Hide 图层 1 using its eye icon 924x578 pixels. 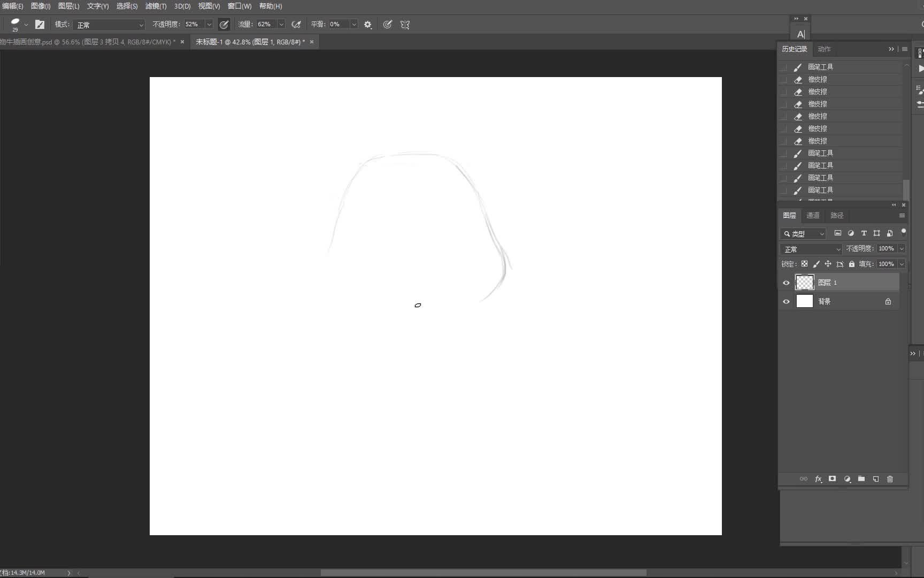click(x=786, y=283)
